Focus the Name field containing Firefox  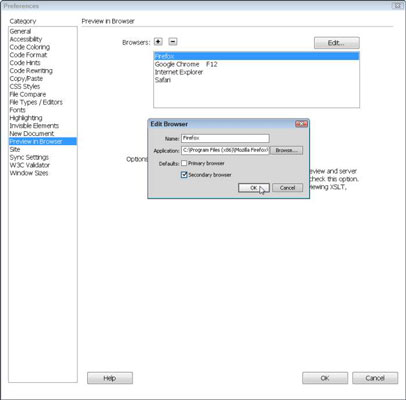(225, 138)
